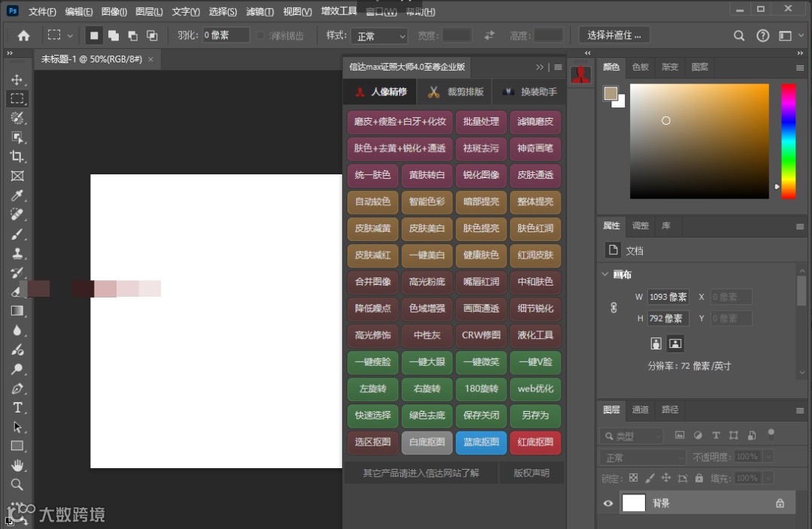This screenshot has width=812, height=529.
Task: Select the Move tool
Action: 17,79
